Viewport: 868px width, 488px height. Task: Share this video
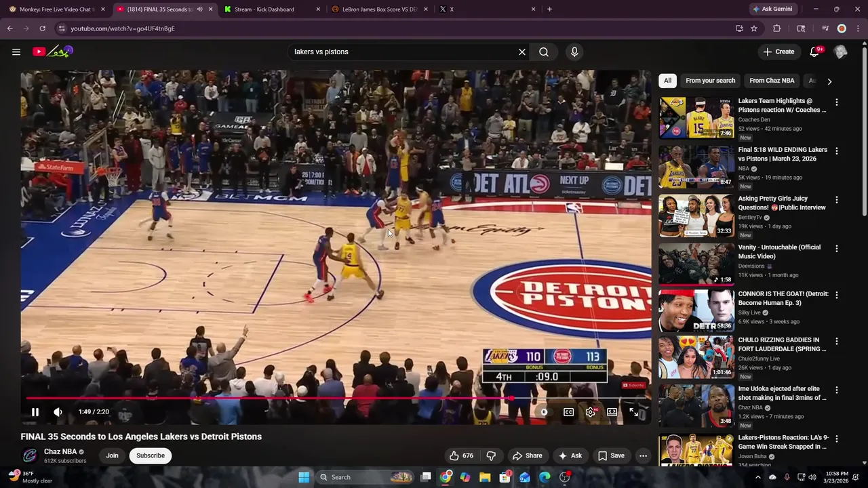528,455
